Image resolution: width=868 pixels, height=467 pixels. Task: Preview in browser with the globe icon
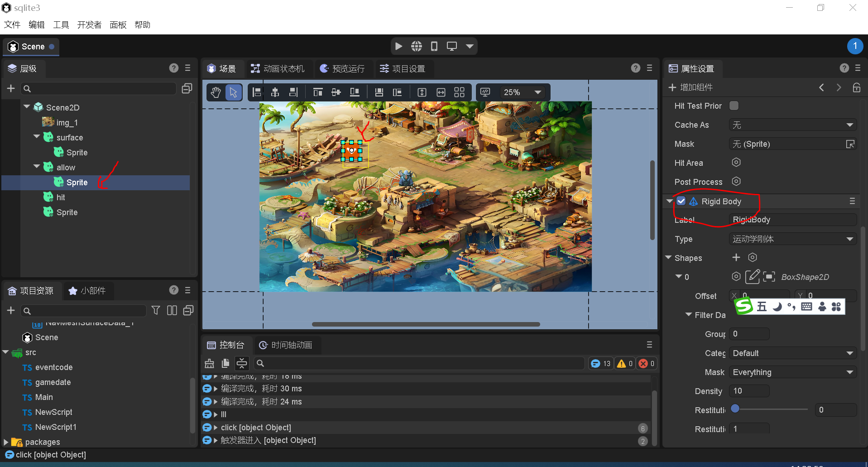[416, 46]
